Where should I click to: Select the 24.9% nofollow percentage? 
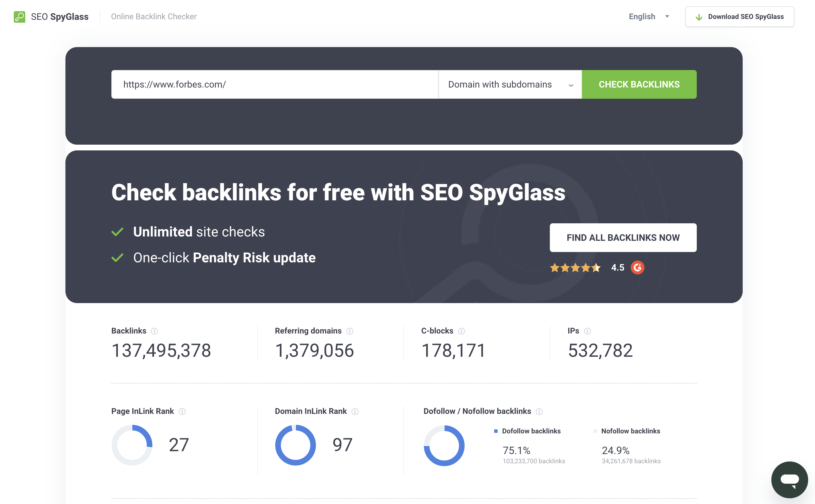click(x=616, y=450)
